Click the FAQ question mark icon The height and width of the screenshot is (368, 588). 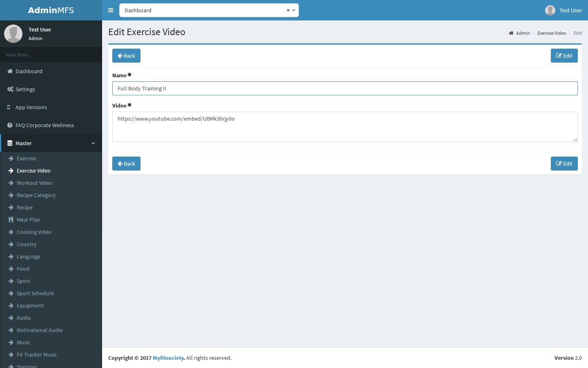click(10, 125)
